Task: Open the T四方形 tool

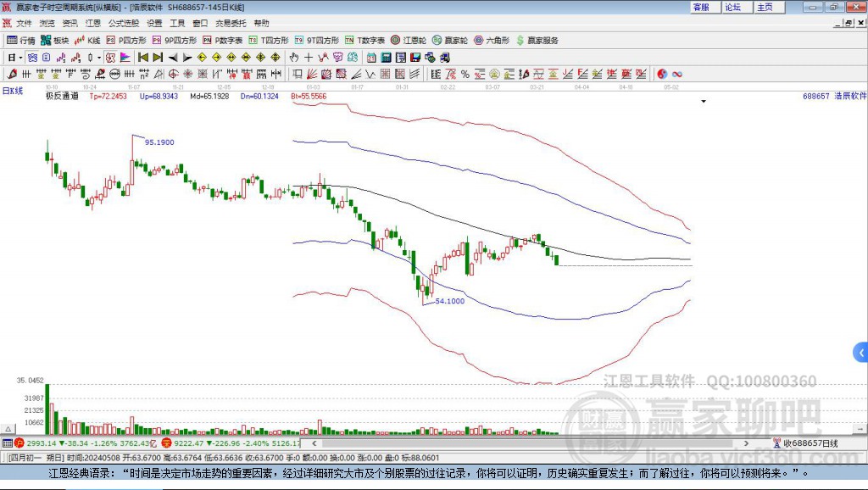Action: point(269,41)
